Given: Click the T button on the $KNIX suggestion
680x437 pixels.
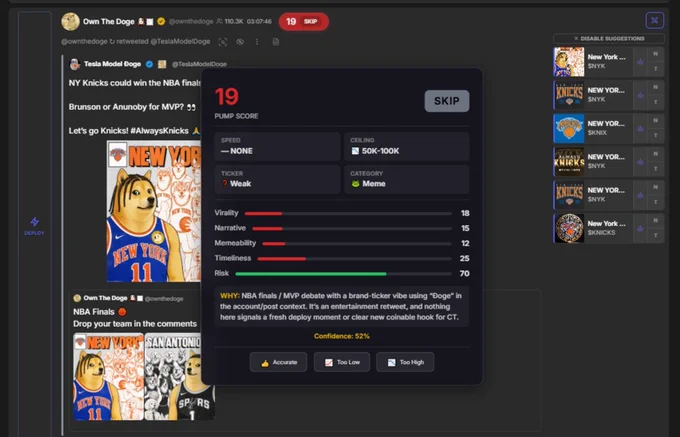Looking at the screenshot, I should [x=655, y=136].
